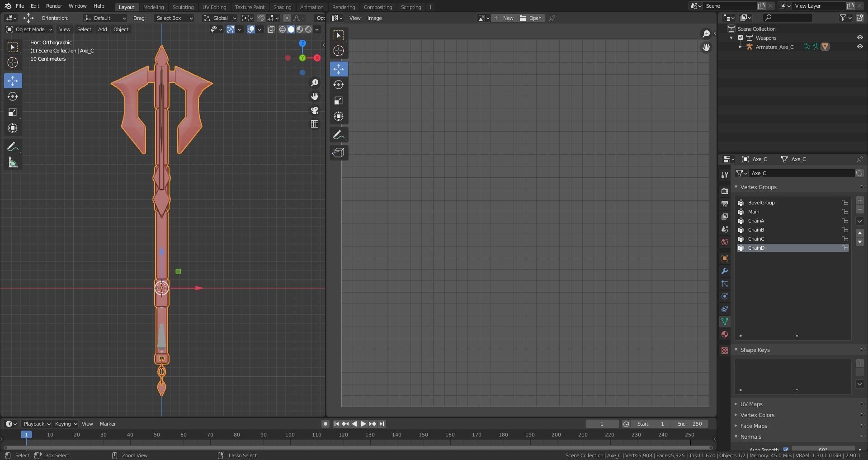Open the Render properties tab
Viewport: 868px width, 460px height.
click(x=725, y=191)
